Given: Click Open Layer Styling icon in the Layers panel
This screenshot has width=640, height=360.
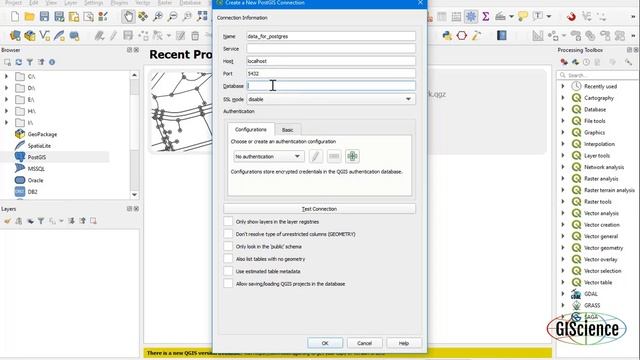Looking at the screenshot, I should tap(7, 221).
